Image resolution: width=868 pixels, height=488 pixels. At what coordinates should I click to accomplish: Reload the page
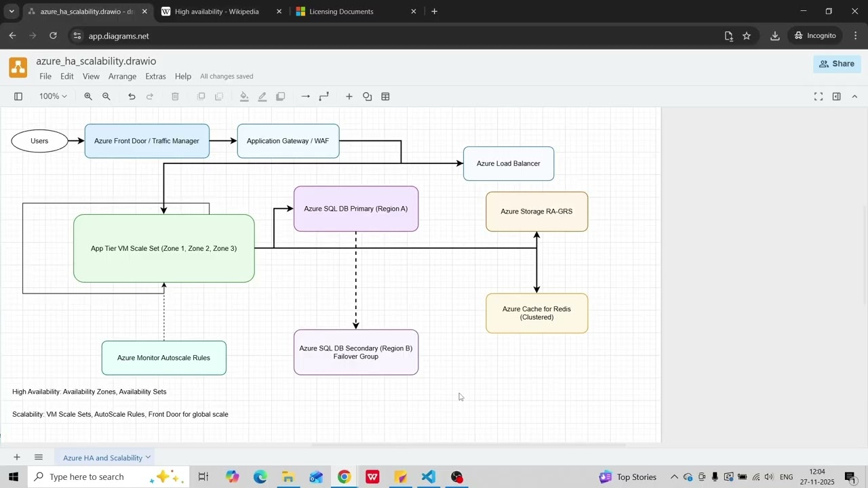pyautogui.click(x=53, y=36)
